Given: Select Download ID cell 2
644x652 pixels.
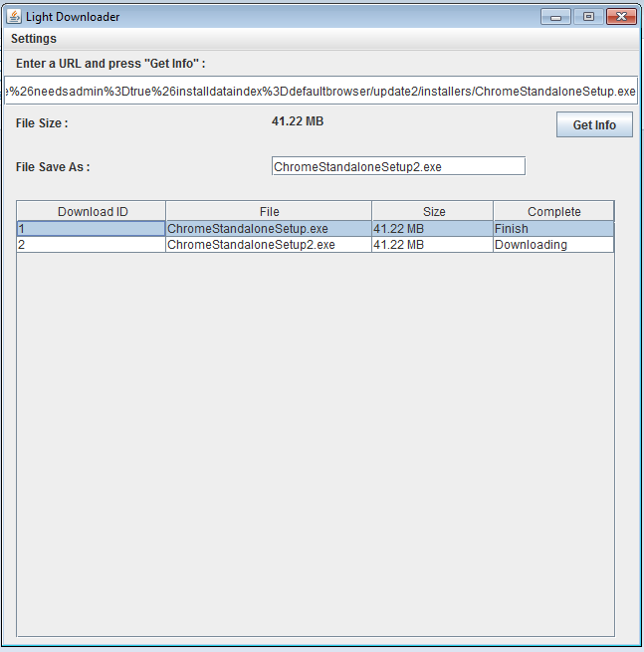Looking at the screenshot, I should 91,245.
